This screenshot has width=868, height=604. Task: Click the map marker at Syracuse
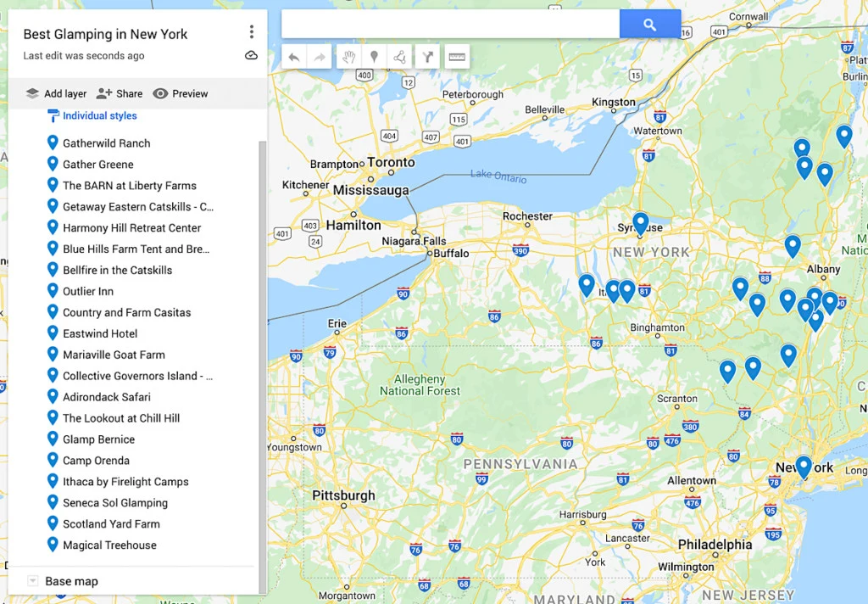click(641, 223)
